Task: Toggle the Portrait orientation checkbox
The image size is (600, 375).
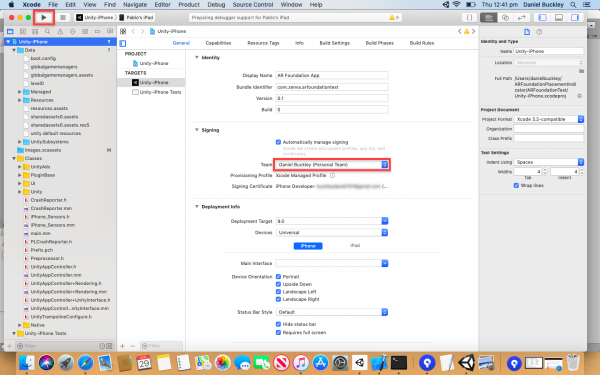Action: click(x=278, y=277)
